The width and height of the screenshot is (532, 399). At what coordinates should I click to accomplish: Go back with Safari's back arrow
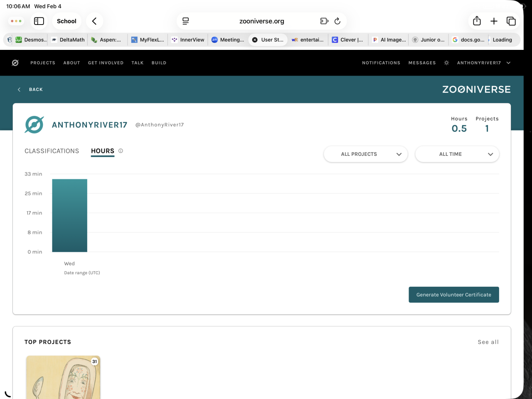coord(94,21)
